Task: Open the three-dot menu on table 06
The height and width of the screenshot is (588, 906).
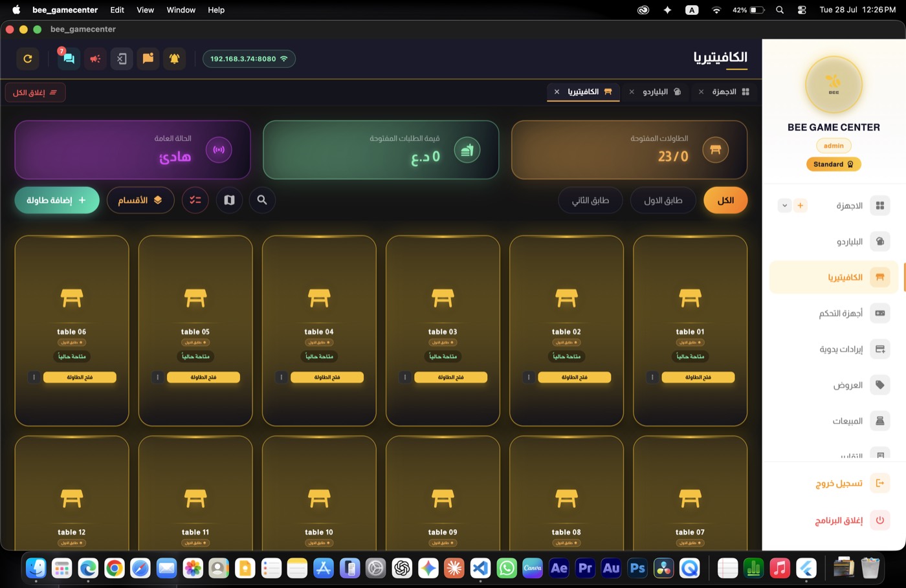Action: pyautogui.click(x=34, y=377)
